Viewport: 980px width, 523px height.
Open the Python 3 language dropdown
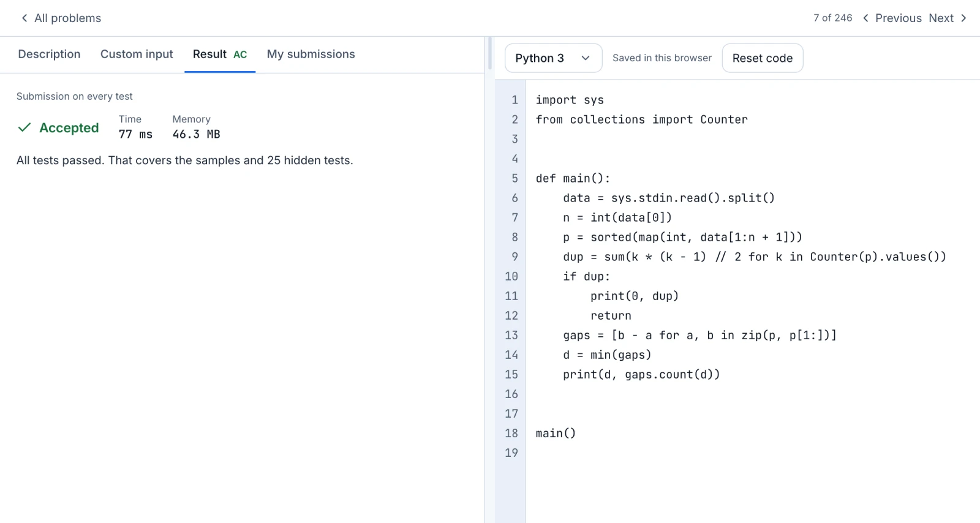tap(553, 58)
